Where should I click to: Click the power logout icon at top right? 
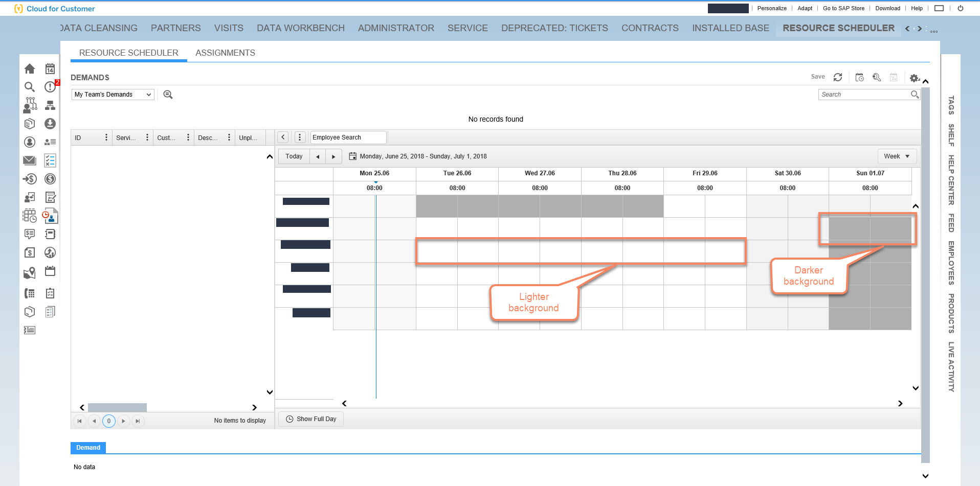(961, 8)
